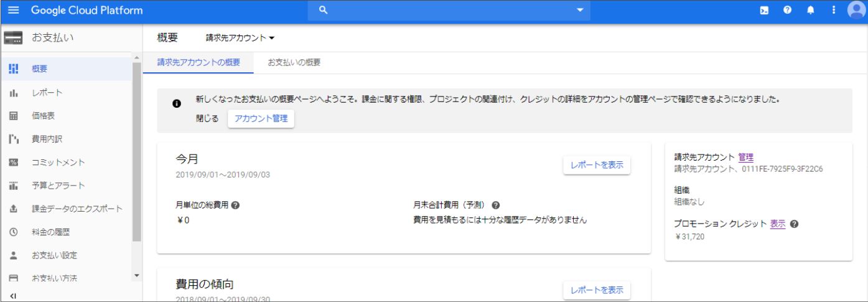Click the 価格表 table icon

[x=13, y=116]
